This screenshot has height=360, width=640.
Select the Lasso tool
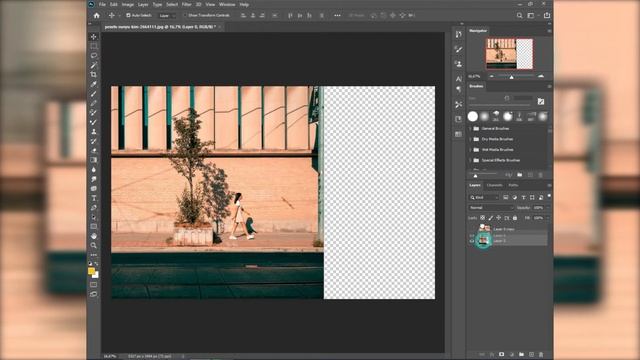[x=93, y=56]
